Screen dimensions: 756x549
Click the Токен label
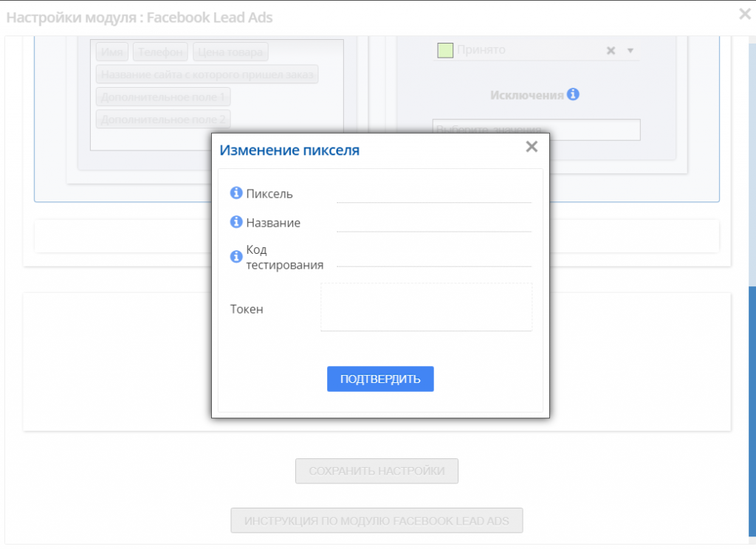[x=247, y=309]
